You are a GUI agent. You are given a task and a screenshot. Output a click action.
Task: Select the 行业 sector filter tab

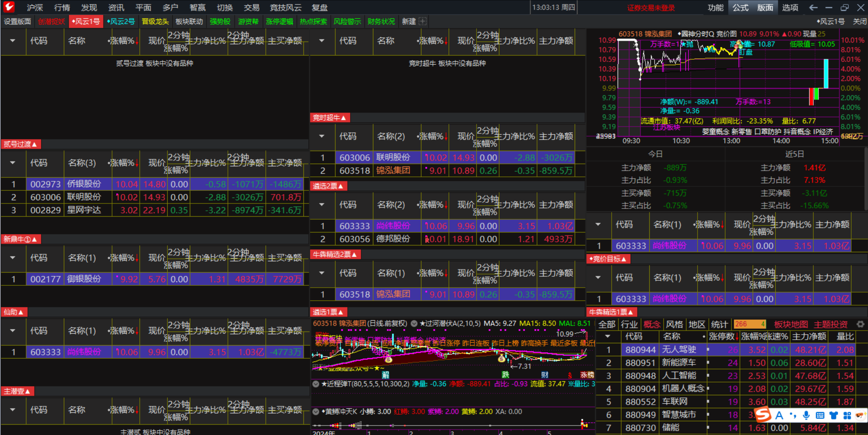click(x=629, y=324)
